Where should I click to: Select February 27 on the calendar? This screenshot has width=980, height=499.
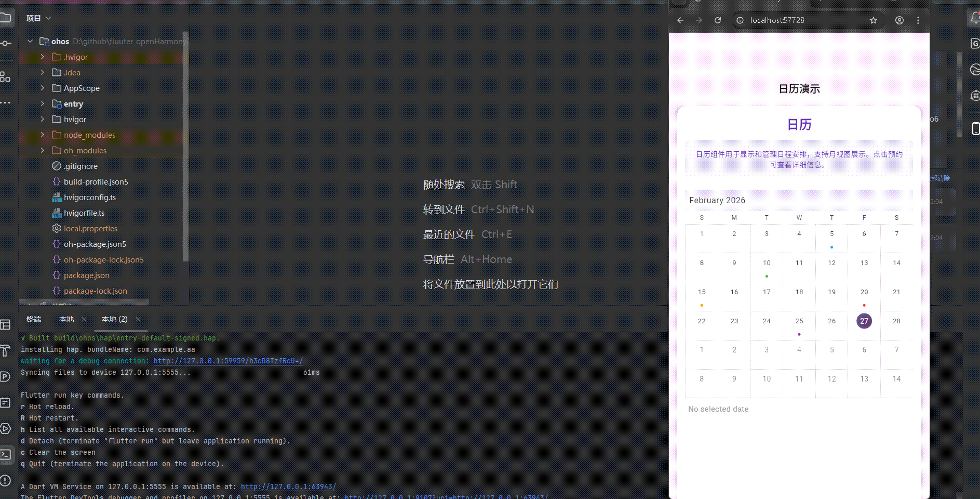click(x=864, y=321)
